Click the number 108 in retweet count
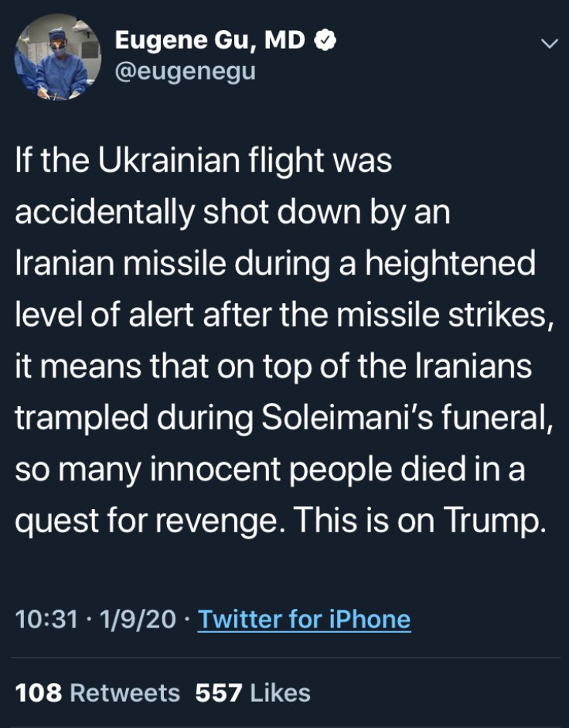This screenshot has width=569, height=728. 39,692
